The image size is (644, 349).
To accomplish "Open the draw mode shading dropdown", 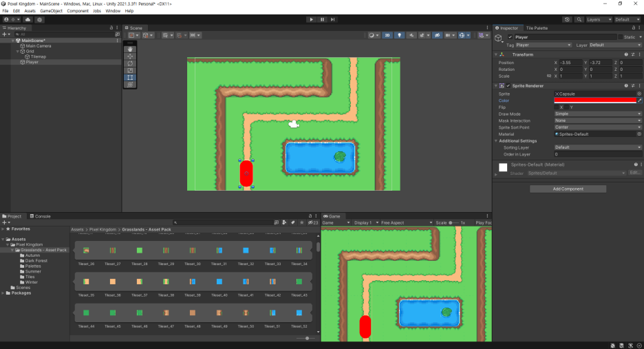I will (374, 35).
